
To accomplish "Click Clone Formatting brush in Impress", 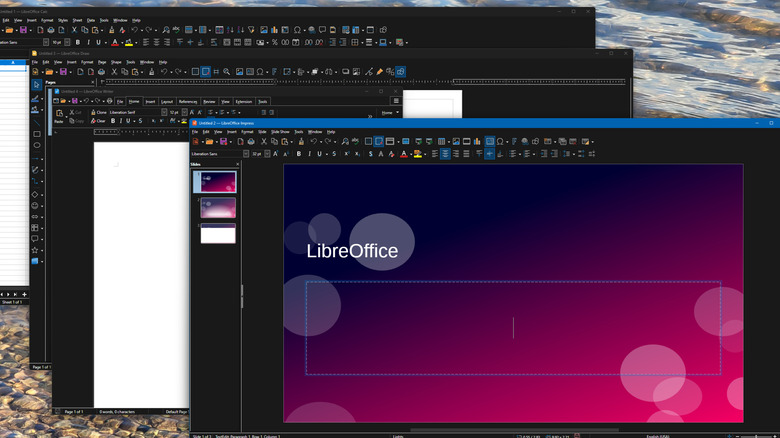I will 301,142.
